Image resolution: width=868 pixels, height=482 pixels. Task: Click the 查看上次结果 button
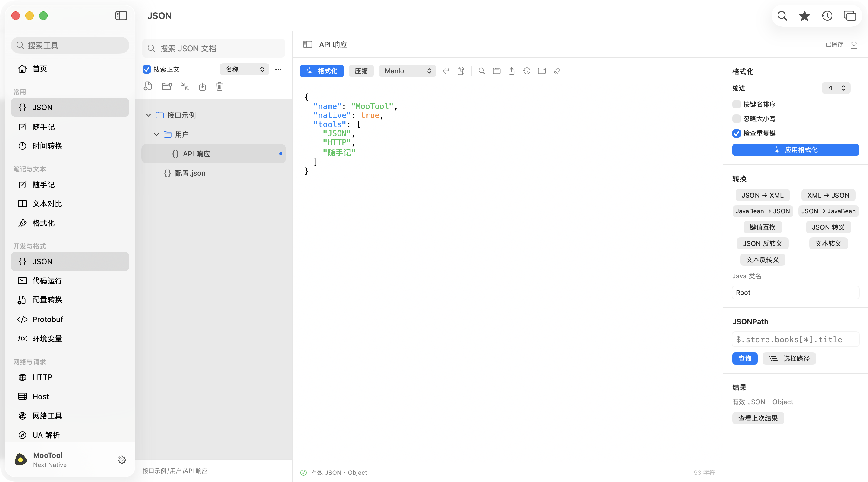[x=758, y=418]
